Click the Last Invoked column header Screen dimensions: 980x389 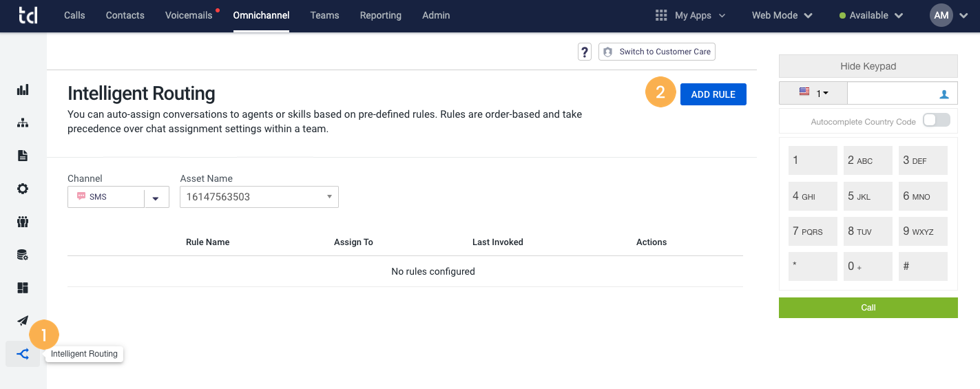(498, 242)
